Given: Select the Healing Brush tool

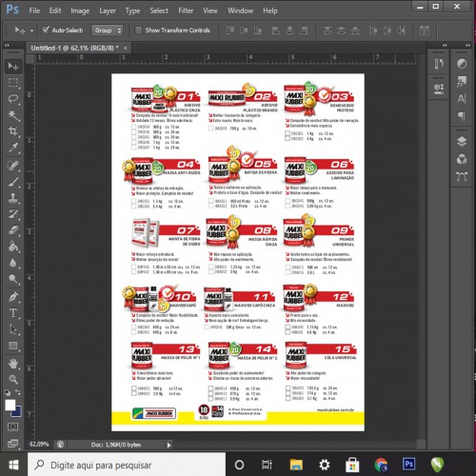Looking at the screenshot, I should tap(13, 166).
